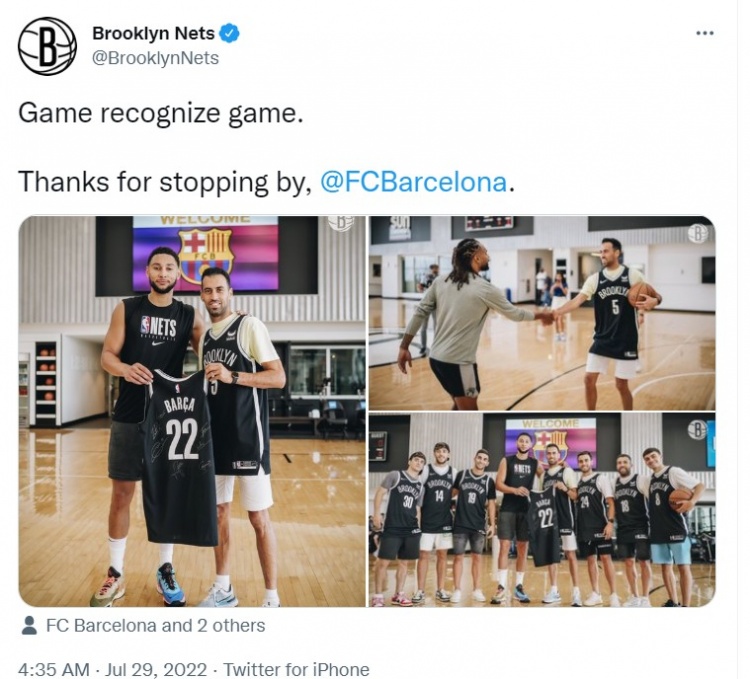Open the tweet's more options menu
This screenshot has width=750, height=679.
(705, 33)
